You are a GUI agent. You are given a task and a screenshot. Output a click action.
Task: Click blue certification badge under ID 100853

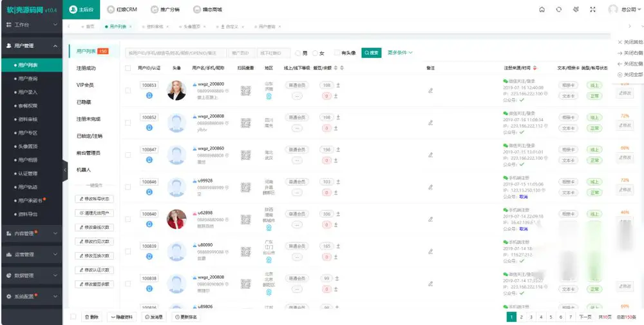pos(149,95)
